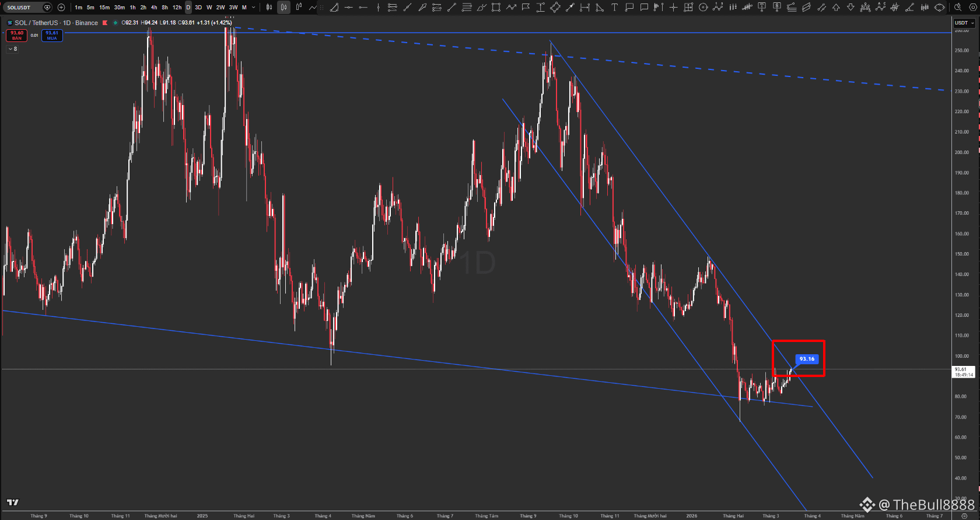Select the 4h timeframe
The height and width of the screenshot is (520, 980).
pos(154,8)
